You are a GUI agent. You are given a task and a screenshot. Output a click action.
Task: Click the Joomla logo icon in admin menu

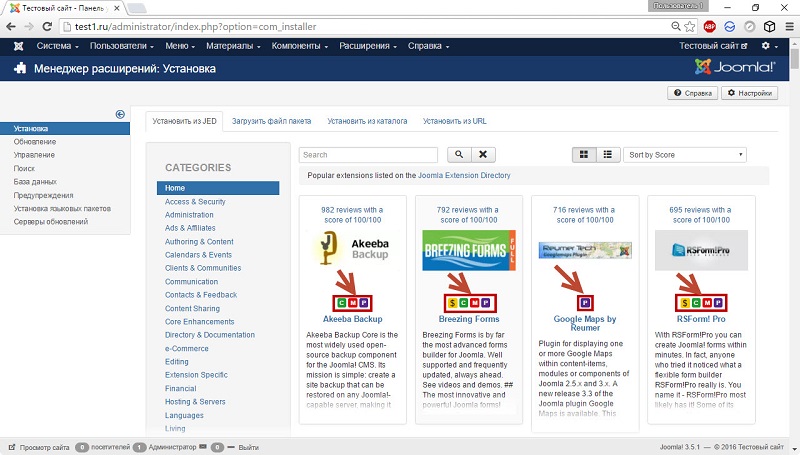18,46
